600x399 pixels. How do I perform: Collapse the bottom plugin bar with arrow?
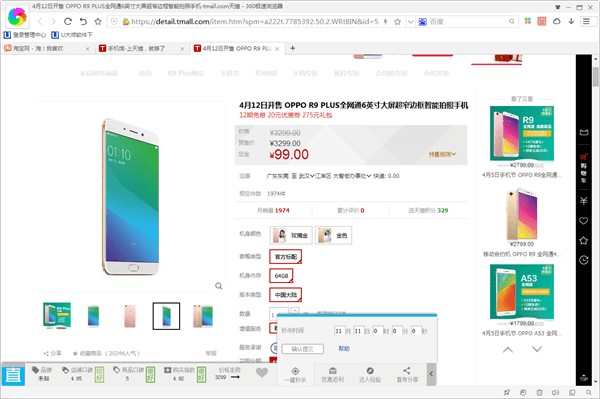pyautogui.click(x=431, y=374)
